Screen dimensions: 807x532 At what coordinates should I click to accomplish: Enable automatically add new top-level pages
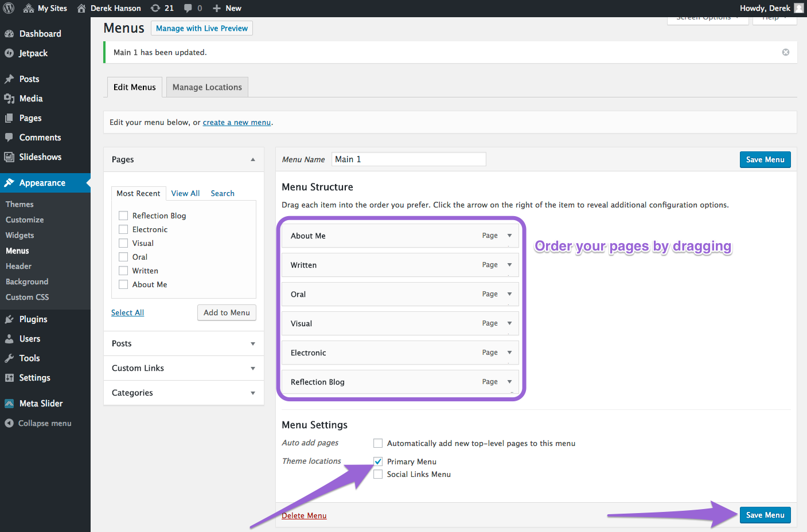378,443
